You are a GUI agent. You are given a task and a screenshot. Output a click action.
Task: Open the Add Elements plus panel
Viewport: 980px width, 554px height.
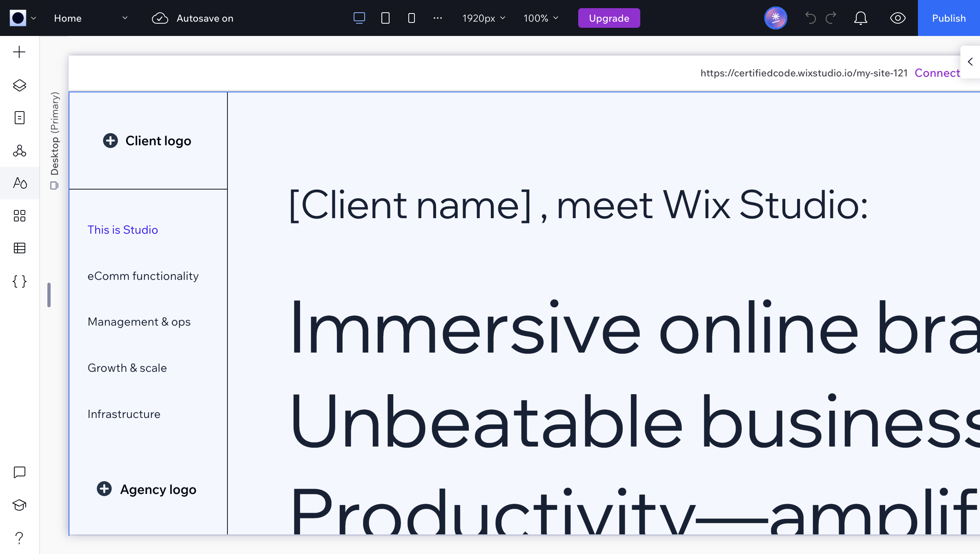(19, 52)
